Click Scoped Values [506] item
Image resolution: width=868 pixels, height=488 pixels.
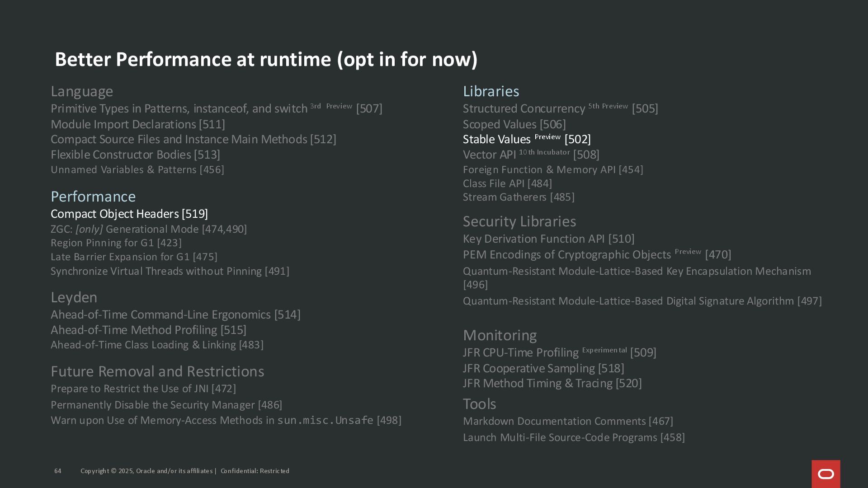tap(514, 124)
